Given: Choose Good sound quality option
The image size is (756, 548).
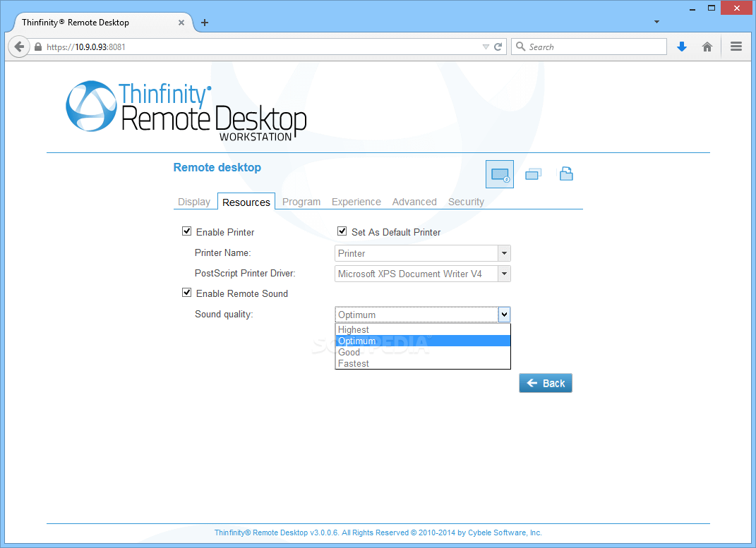Looking at the screenshot, I should click(x=423, y=352).
